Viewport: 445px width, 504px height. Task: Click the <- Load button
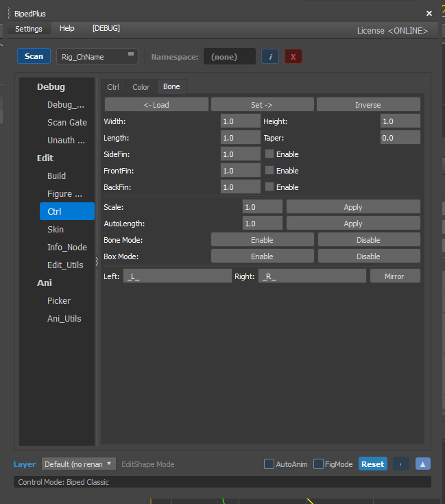(x=156, y=105)
